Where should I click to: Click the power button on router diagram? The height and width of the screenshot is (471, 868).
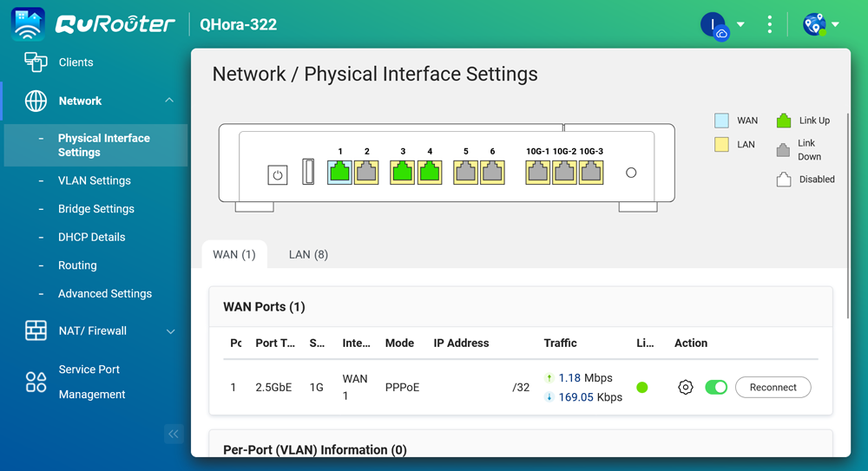pyautogui.click(x=277, y=174)
